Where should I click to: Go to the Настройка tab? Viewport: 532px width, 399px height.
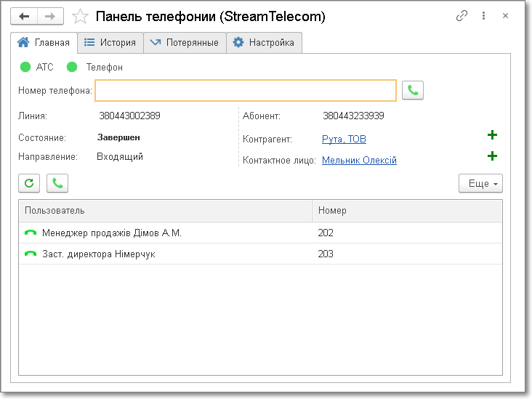pyautogui.click(x=264, y=43)
